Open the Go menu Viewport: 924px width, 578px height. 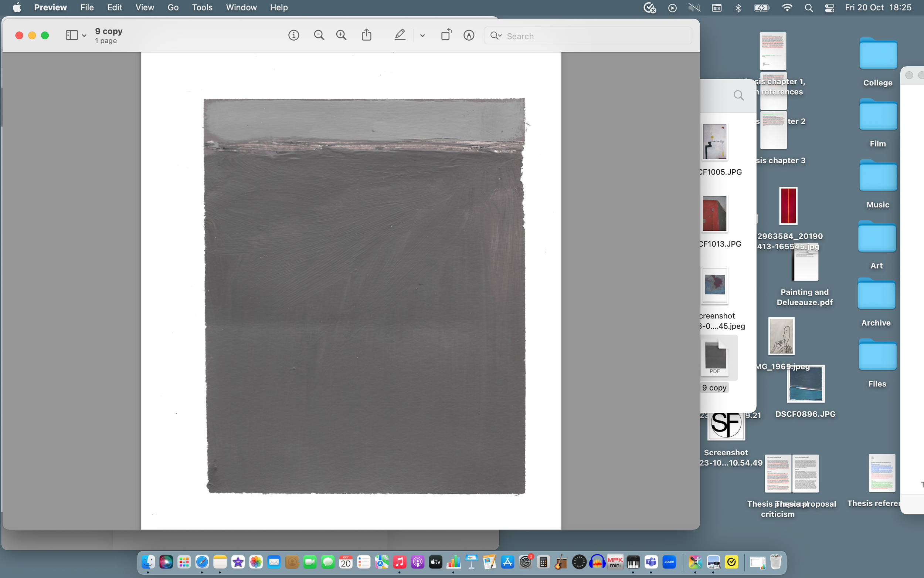point(173,7)
